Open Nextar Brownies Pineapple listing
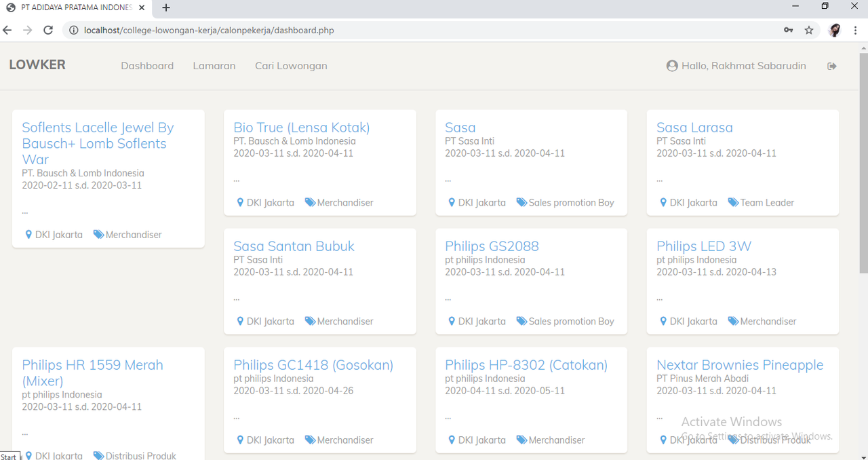This screenshot has width=868, height=460. (740, 365)
